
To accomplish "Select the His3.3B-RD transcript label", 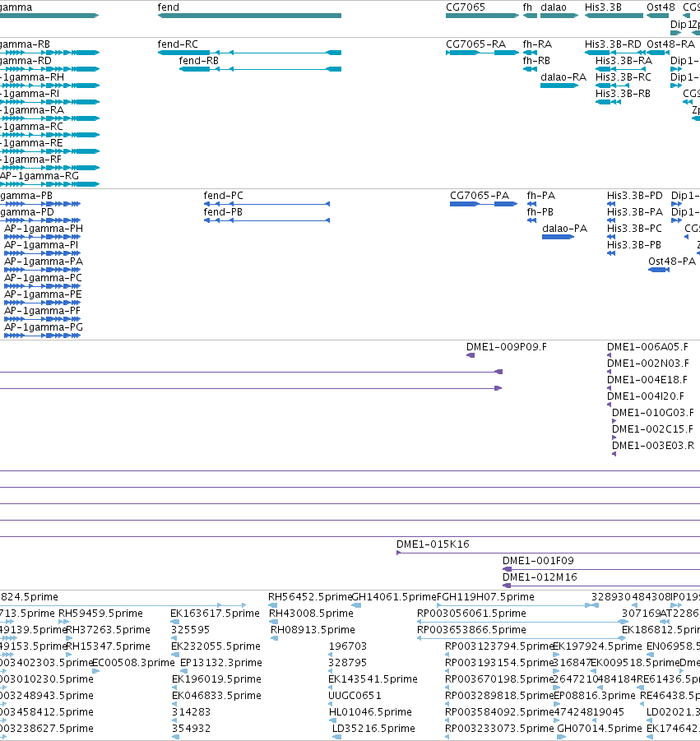I will coord(613,44).
